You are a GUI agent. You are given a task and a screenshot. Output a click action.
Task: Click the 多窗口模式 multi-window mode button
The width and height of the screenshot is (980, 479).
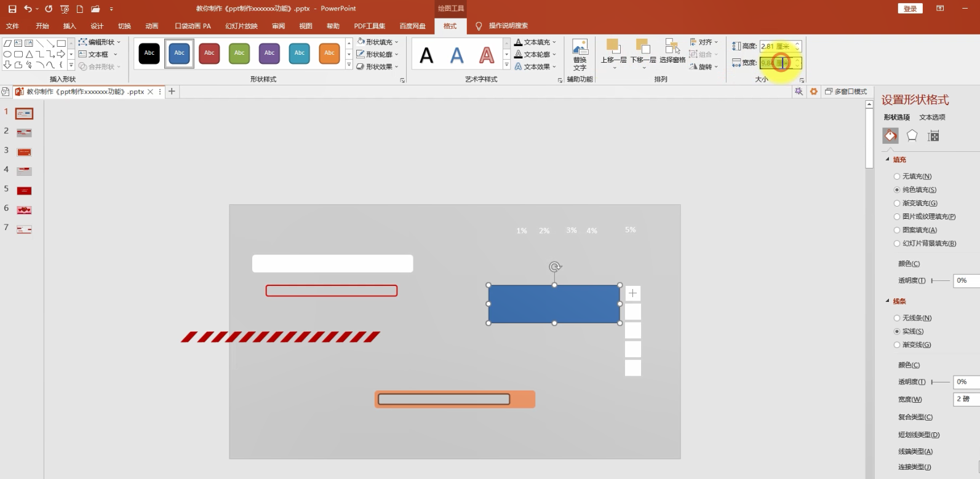(x=846, y=91)
